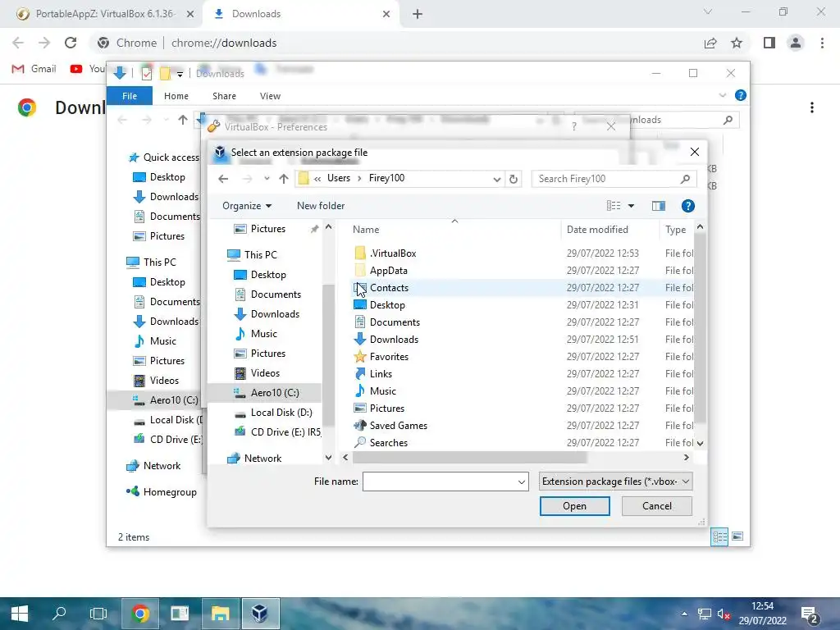
Task: Expand the file type filter dropdown
Action: click(686, 482)
